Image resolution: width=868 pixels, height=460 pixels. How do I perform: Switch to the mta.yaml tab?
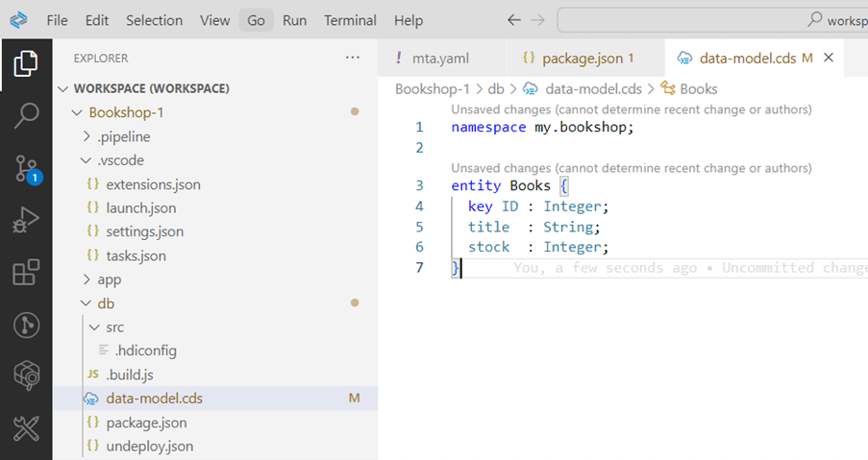[x=442, y=58]
